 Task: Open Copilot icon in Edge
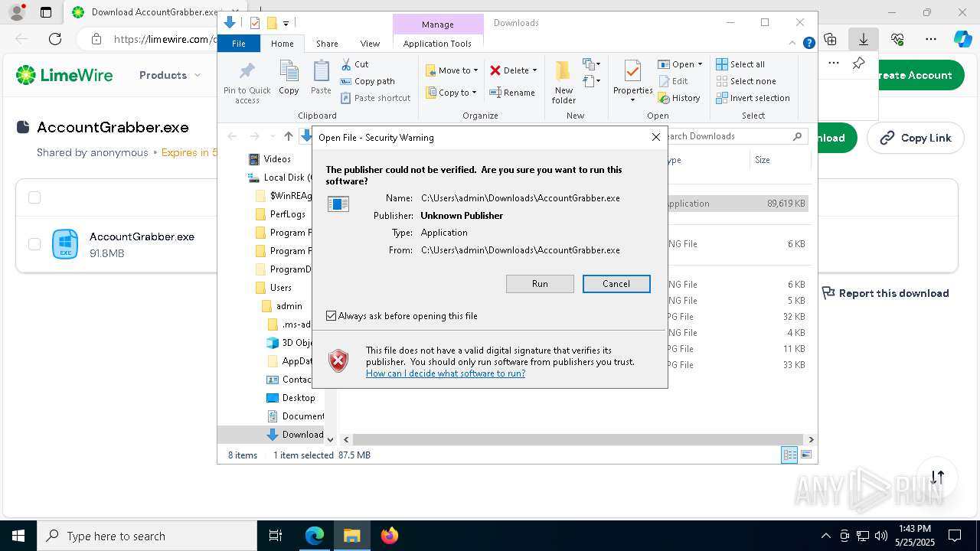click(962, 39)
